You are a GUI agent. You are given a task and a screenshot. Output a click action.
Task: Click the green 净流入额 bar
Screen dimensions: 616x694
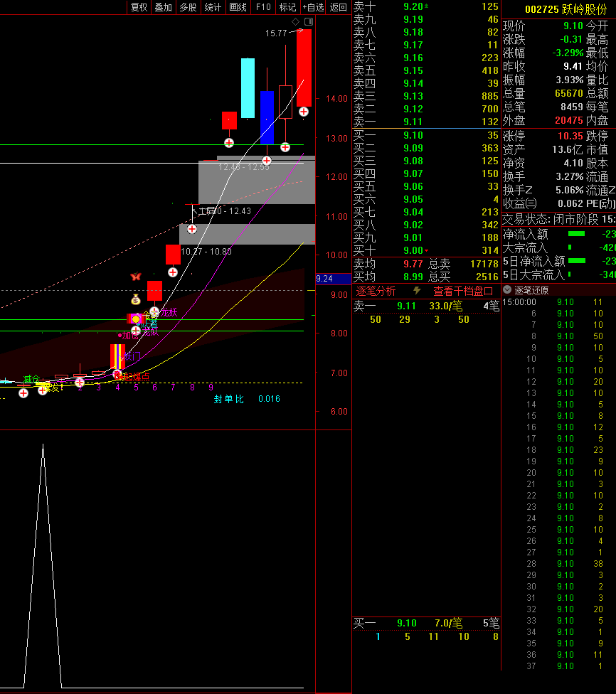[x=576, y=234]
